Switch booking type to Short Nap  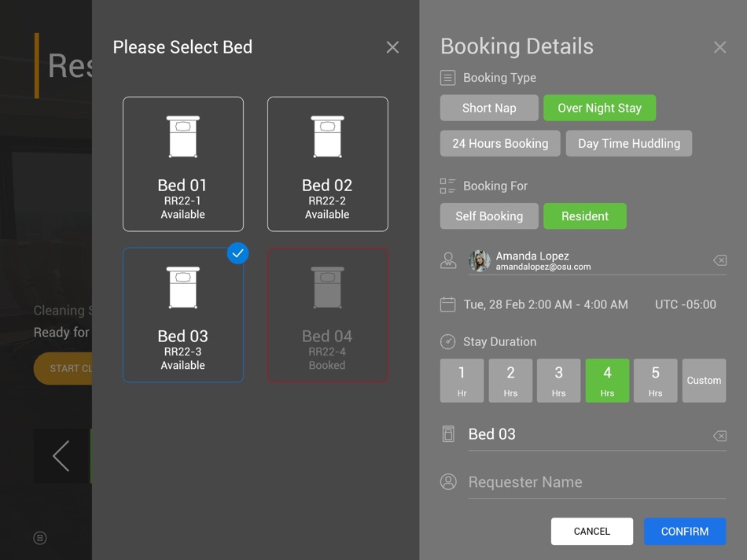click(x=489, y=108)
